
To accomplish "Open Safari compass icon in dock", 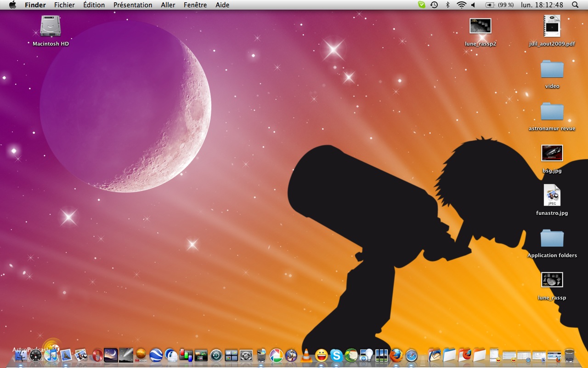I will point(412,355).
